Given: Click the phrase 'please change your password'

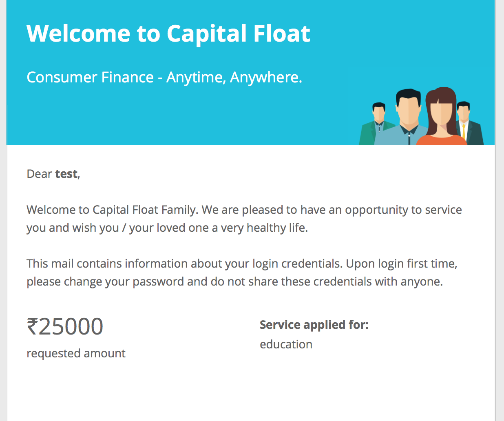Looking at the screenshot, I should click(105, 281).
